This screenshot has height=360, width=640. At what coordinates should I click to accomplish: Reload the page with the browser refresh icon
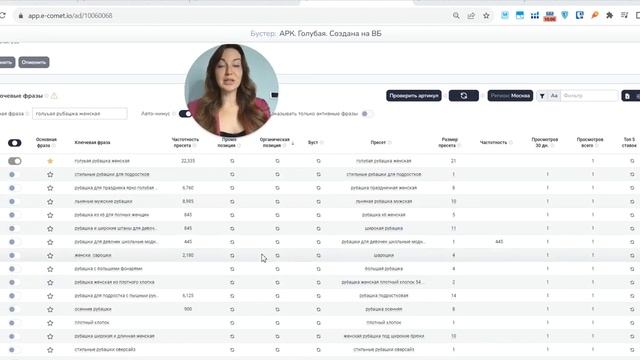click(x=2, y=16)
